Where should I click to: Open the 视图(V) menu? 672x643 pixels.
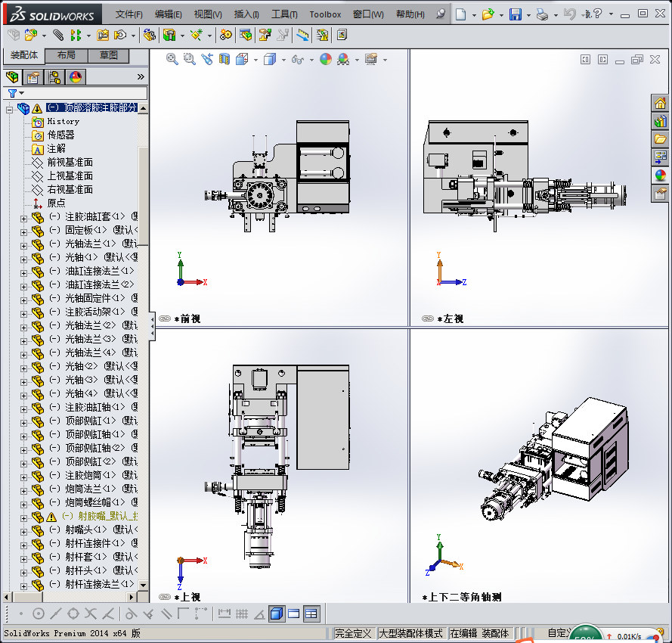pyautogui.click(x=208, y=14)
